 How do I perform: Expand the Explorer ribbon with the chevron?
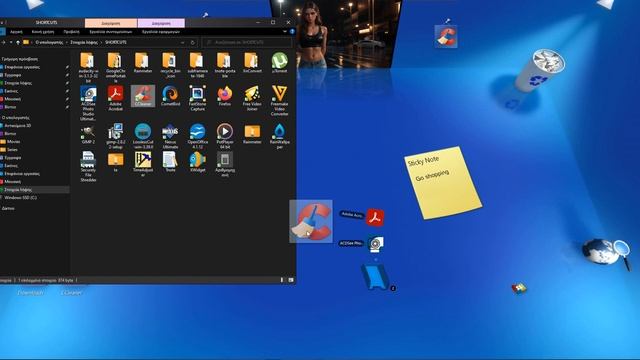tap(285, 31)
